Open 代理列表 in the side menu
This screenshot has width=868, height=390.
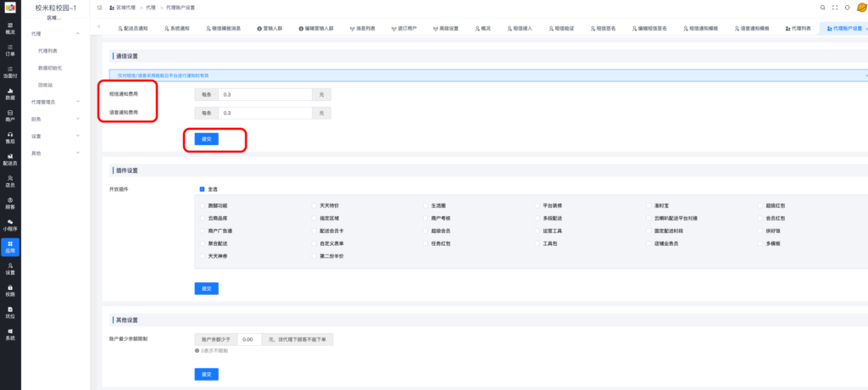click(x=49, y=51)
